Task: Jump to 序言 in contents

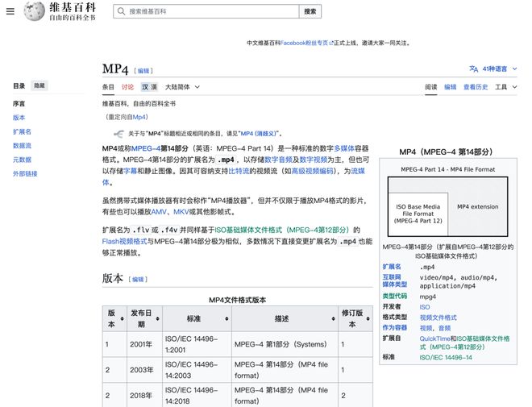Action: [19, 103]
